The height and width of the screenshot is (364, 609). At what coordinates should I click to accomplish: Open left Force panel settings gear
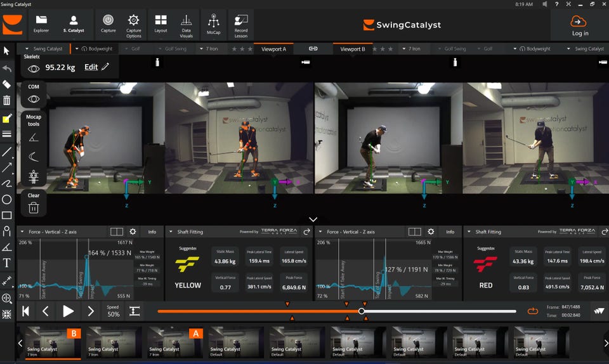[133, 231]
